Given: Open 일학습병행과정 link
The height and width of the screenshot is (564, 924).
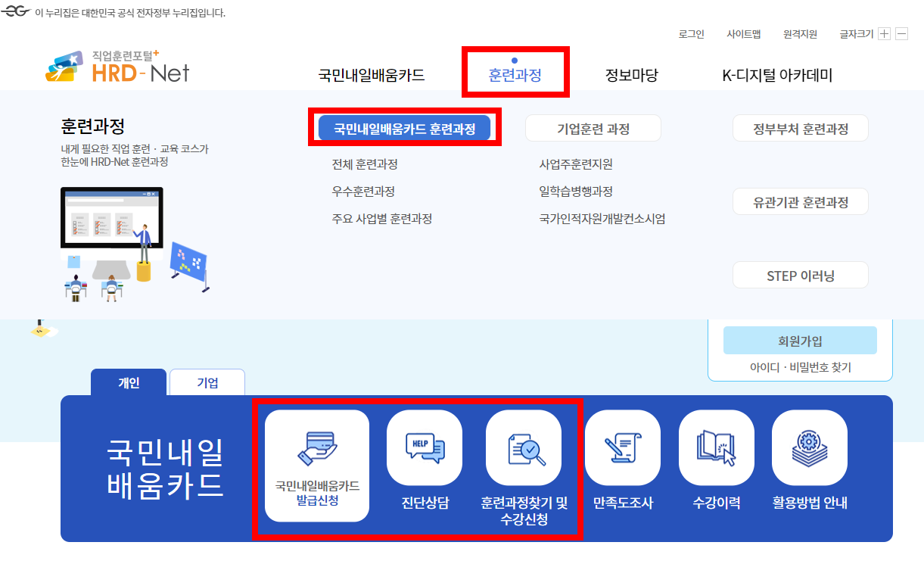Looking at the screenshot, I should (576, 192).
